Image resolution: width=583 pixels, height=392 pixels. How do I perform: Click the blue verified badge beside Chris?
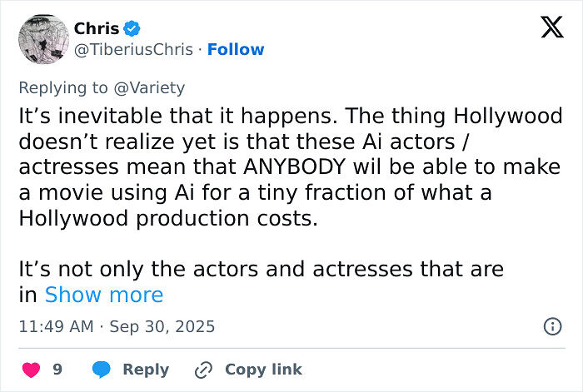pyautogui.click(x=132, y=28)
